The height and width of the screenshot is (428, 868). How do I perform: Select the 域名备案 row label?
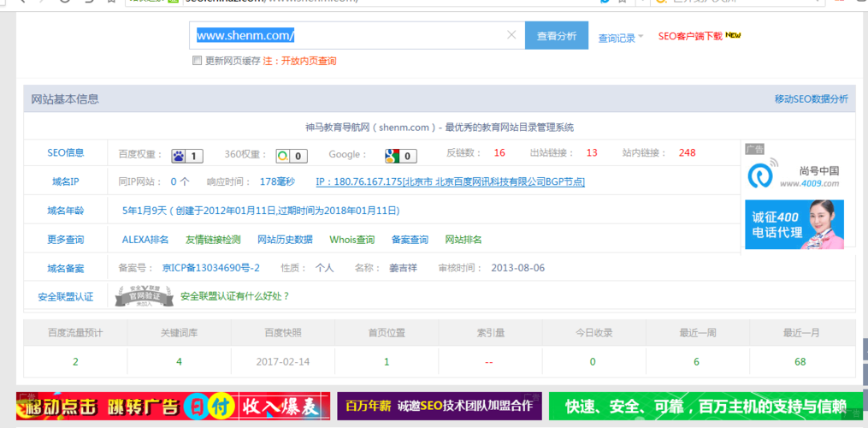pyautogui.click(x=65, y=268)
